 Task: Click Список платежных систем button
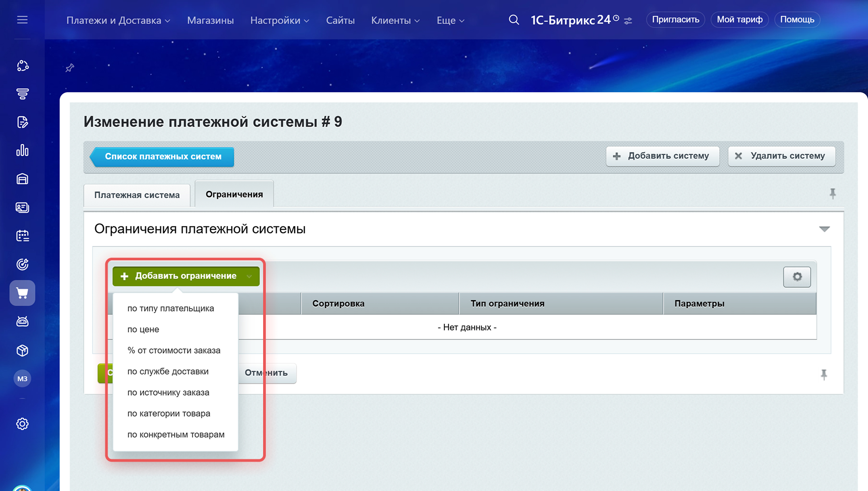[x=163, y=156]
